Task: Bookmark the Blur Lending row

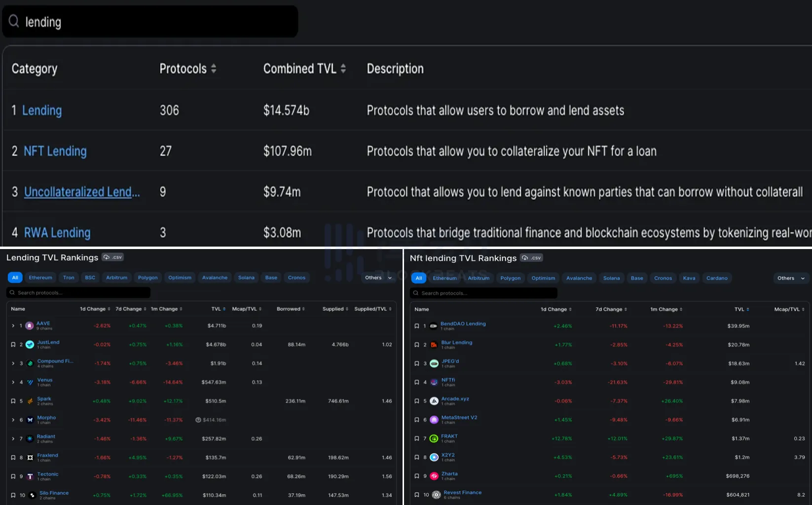Action: [417, 345]
